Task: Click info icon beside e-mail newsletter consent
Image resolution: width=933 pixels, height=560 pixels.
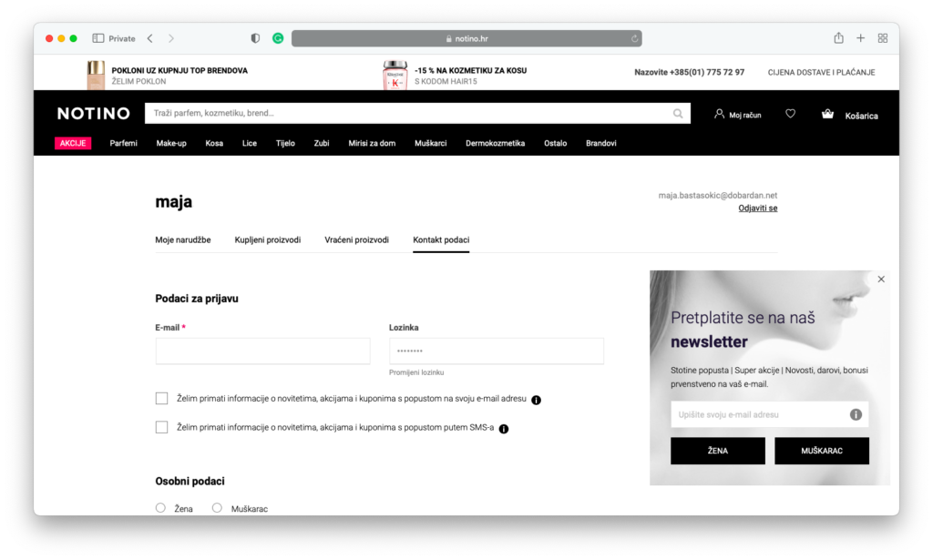Action: [x=537, y=400]
